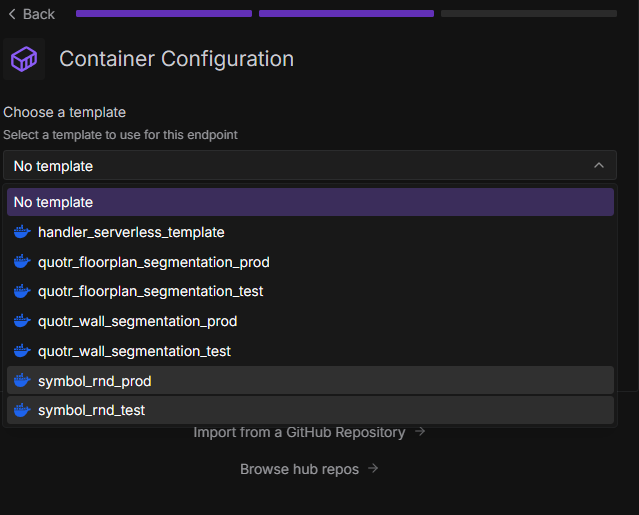Click Docker icon next to quotr_floorplan_segmentation_test
The image size is (639, 515).
point(22,292)
